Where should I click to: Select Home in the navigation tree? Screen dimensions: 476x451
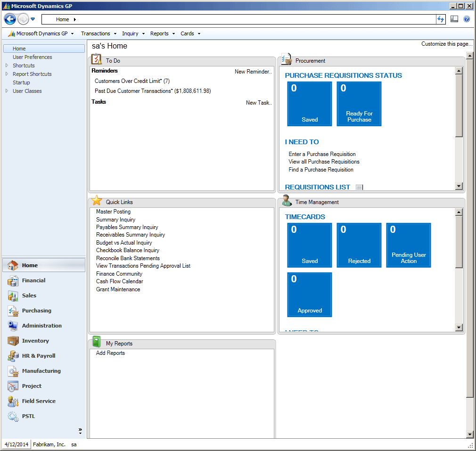(44, 49)
